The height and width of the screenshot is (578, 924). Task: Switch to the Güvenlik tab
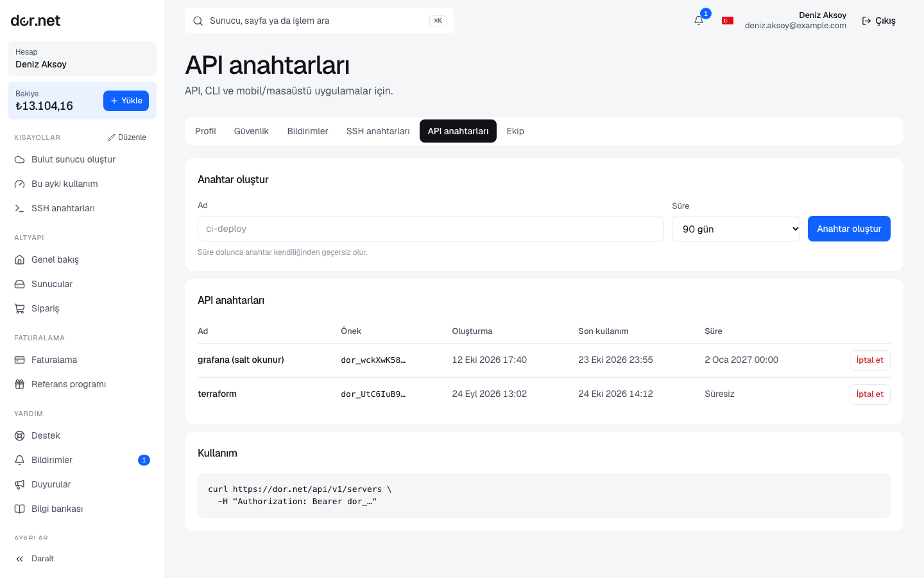[252, 131]
